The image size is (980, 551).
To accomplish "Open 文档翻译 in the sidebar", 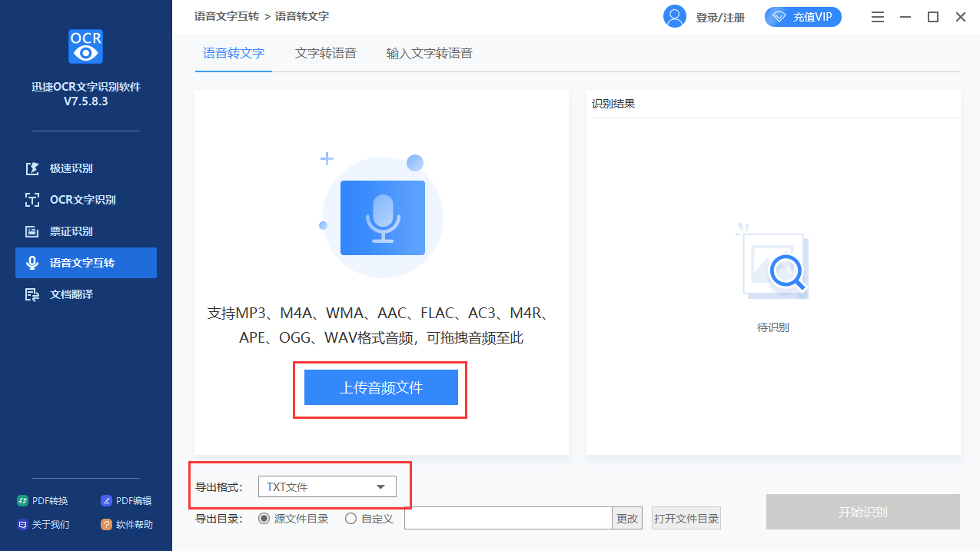I will click(71, 294).
